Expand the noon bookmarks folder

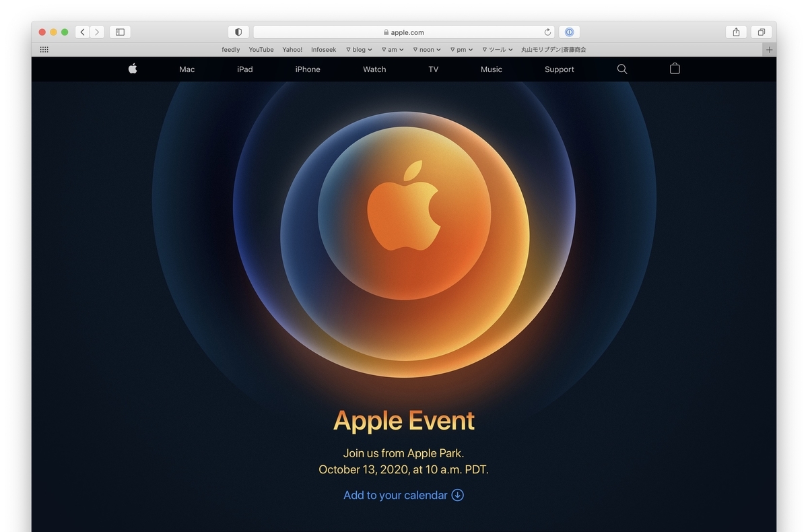click(427, 49)
